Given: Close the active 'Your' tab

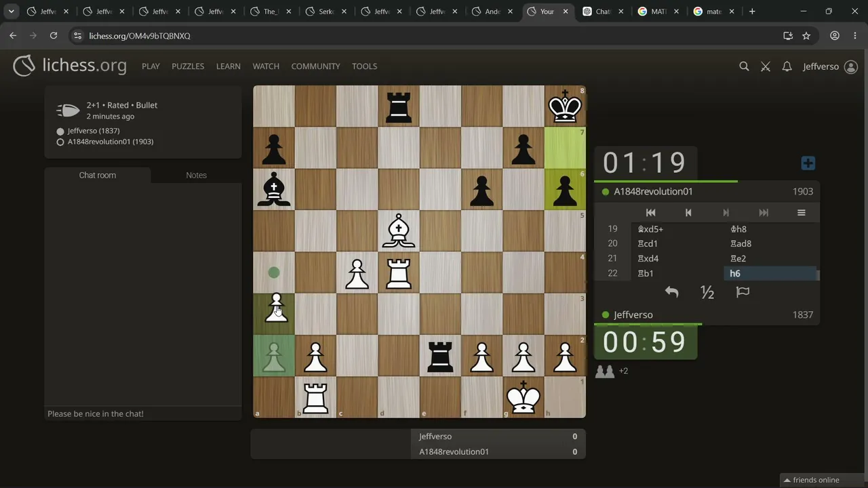Looking at the screenshot, I should (x=566, y=12).
